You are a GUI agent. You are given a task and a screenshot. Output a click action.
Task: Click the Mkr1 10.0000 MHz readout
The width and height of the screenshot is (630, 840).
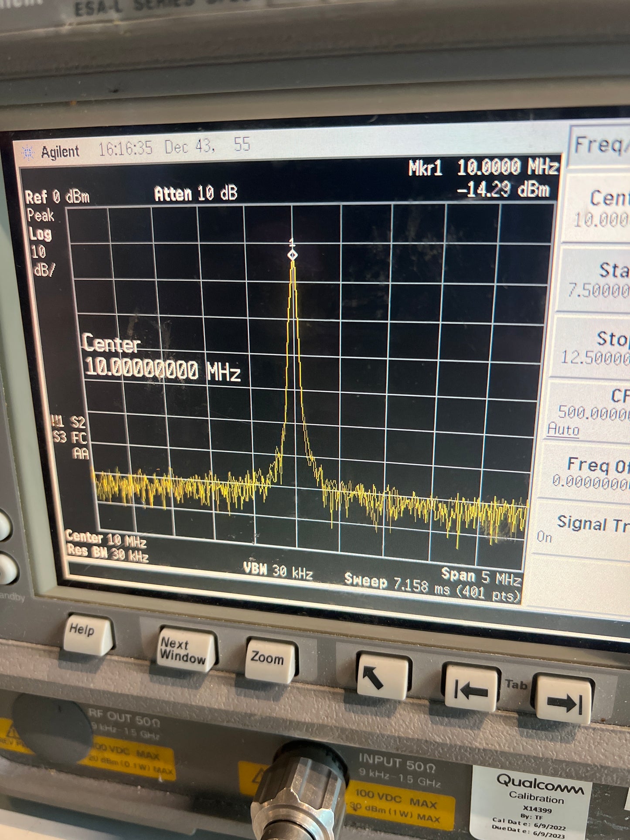pyautogui.click(x=483, y=168)
